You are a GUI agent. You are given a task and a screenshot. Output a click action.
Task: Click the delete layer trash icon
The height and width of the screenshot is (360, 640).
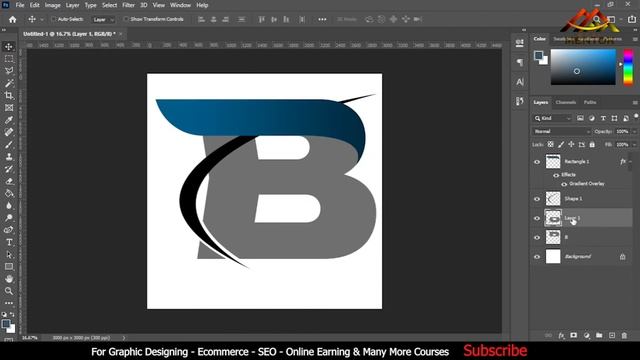624,336
